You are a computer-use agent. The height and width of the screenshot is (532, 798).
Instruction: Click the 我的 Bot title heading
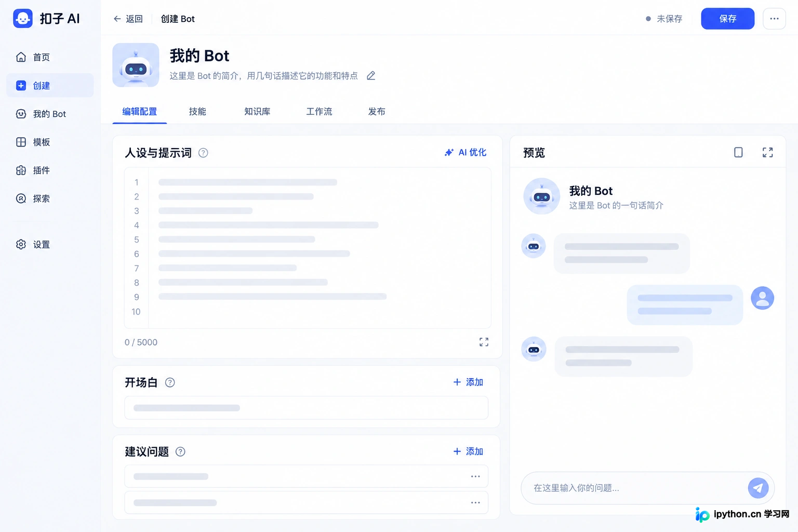point(199,56)
